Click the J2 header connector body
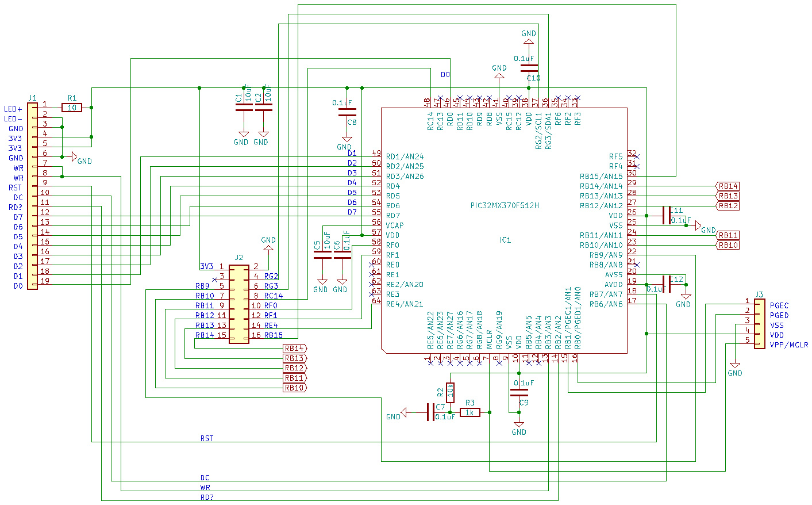This screenshot has width=812, height=505. pos(239,304)
